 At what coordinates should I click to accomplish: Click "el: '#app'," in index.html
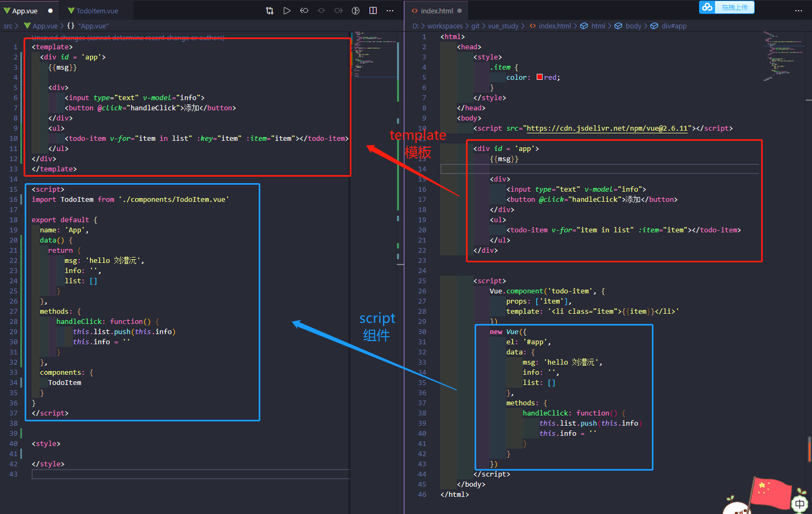529,342
